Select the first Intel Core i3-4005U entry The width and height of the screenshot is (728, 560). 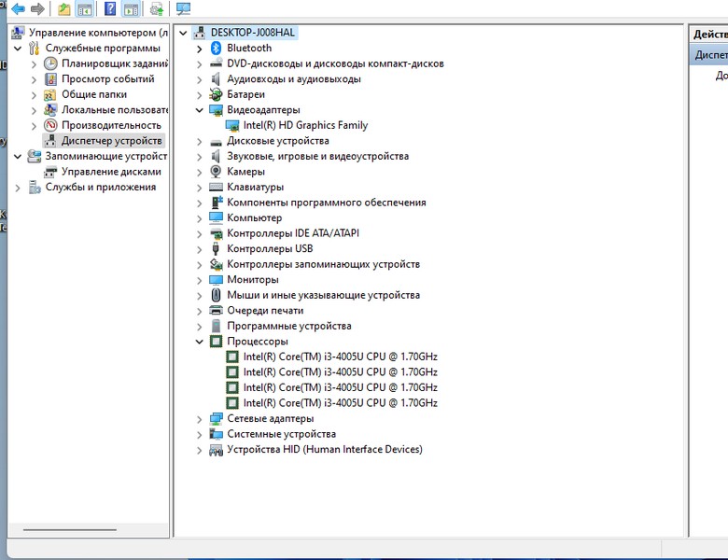click(340, 357)
